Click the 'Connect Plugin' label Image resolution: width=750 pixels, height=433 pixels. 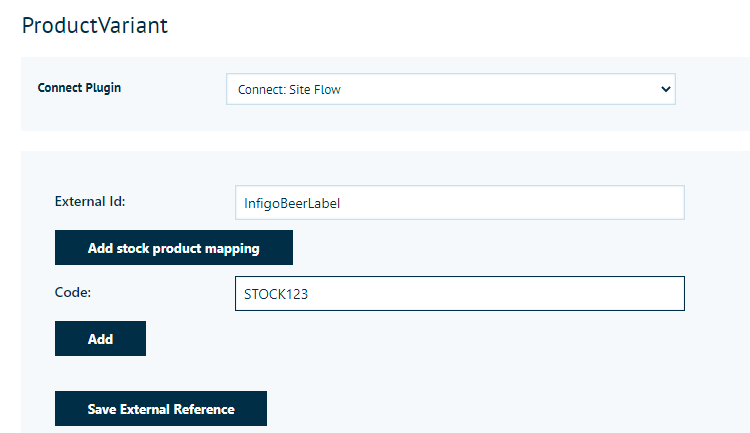pos(79,88)
